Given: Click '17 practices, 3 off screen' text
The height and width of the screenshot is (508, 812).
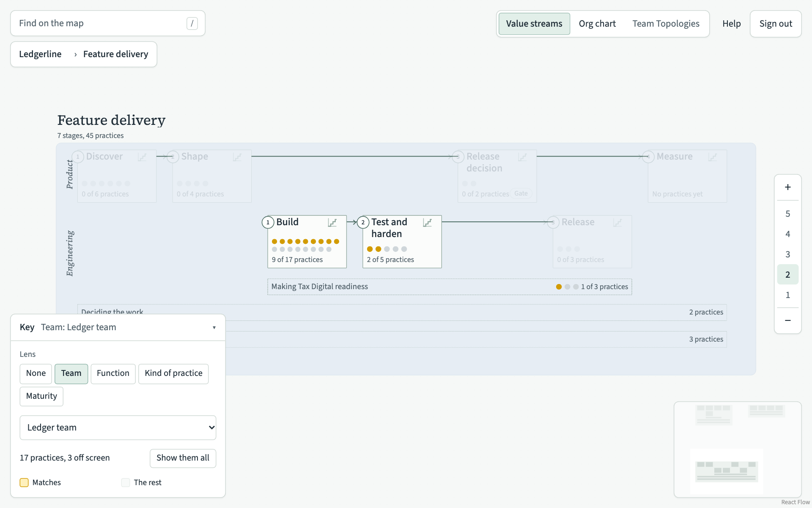Looking at the screenshot, I should tap(65, 458).
